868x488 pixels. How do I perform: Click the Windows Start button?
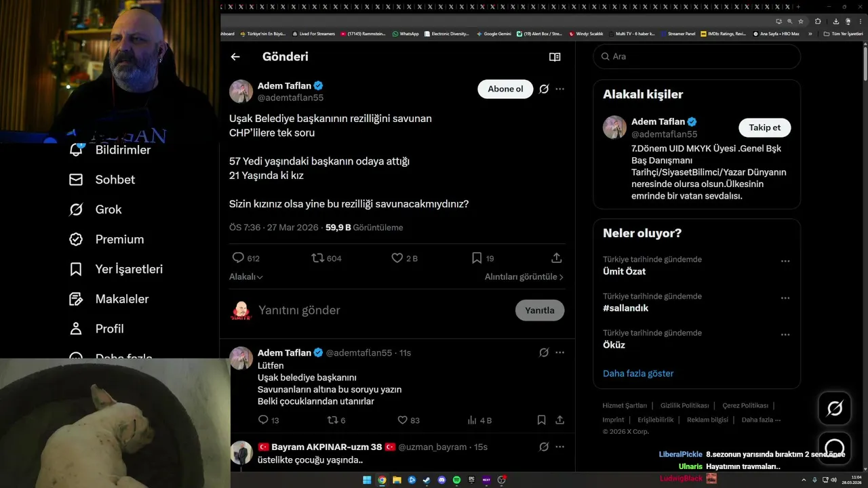pyautogui.click(x=367, y=480)
